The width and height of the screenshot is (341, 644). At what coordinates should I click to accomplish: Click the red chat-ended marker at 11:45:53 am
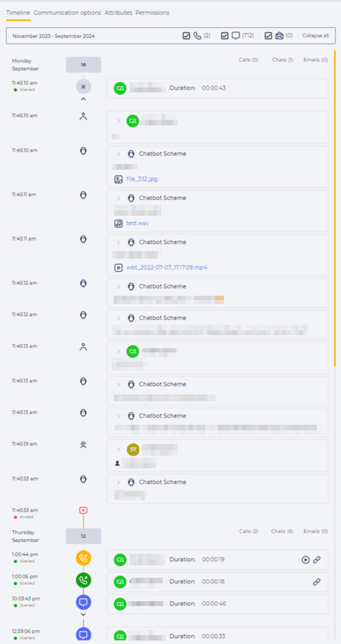[x=83, y=510]
